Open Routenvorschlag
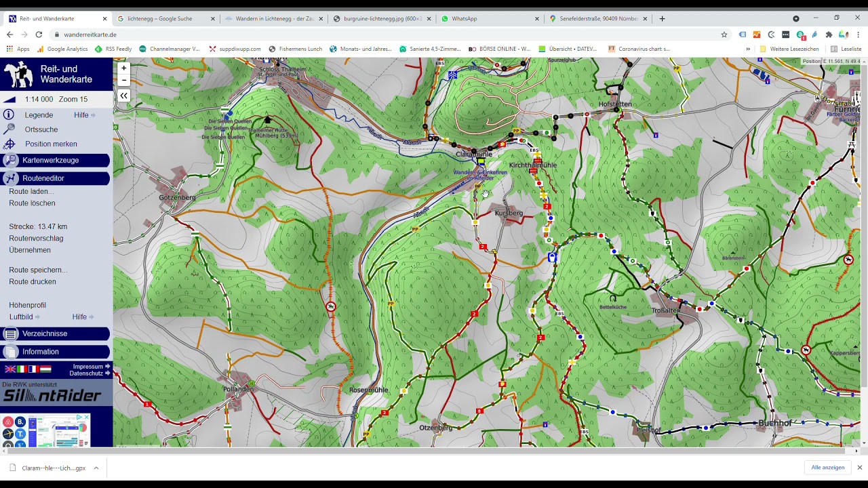868x488 pixels. (36, 239)
